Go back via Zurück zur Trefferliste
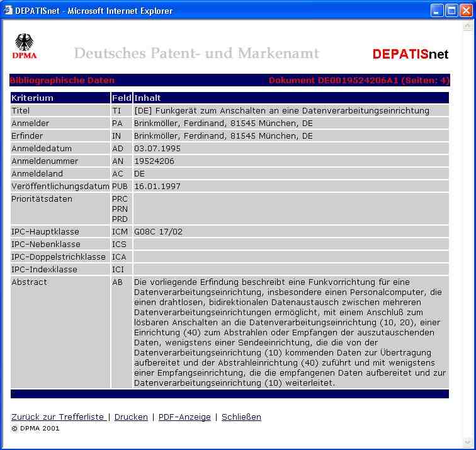The height and width of the screenshot is (450, 476). (59, 417)
